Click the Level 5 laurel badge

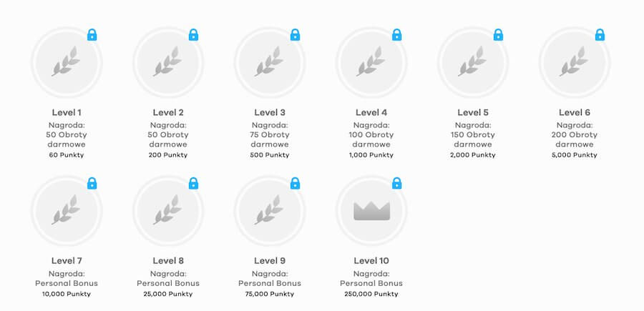pos(473,62)
